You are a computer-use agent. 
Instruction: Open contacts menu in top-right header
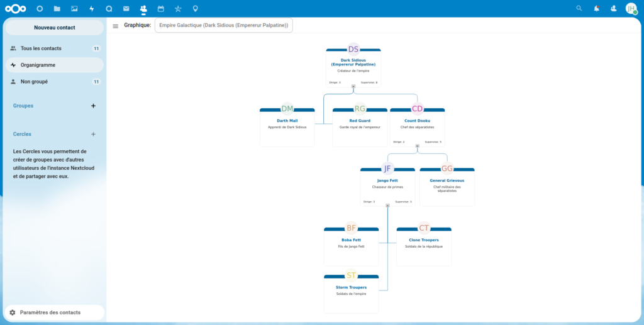click(614, 8)
